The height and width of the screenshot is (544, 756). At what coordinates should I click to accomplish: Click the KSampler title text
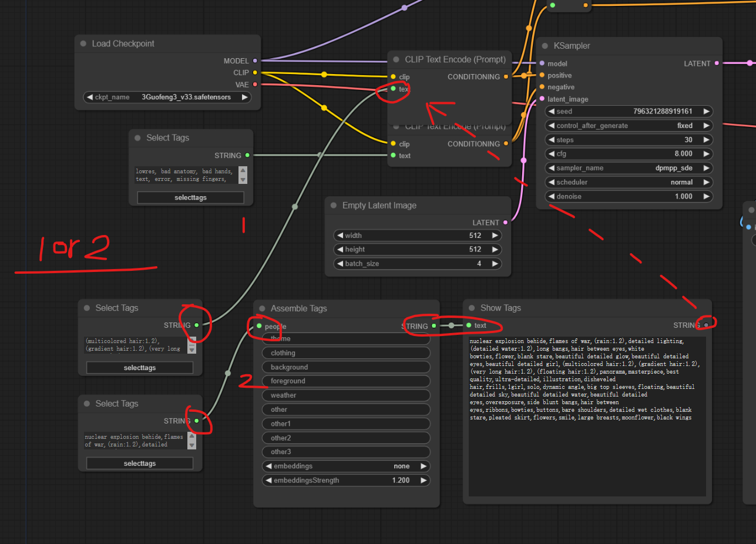(x=572, y=46)
